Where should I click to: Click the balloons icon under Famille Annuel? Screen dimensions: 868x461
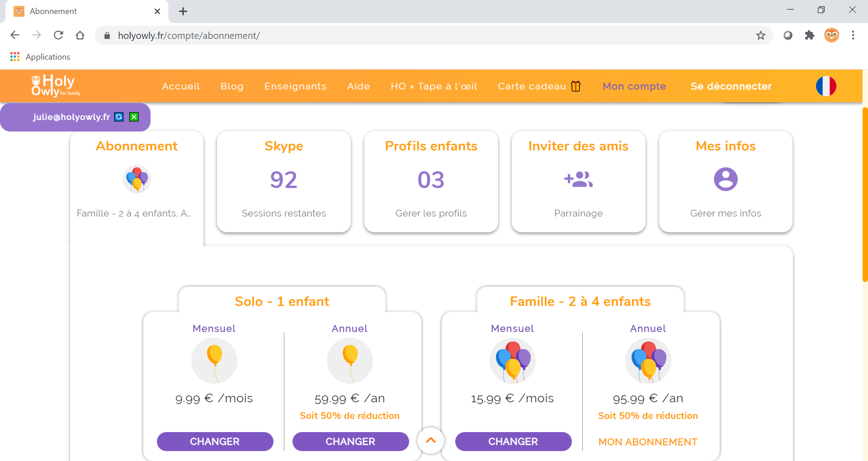(648, 361)
